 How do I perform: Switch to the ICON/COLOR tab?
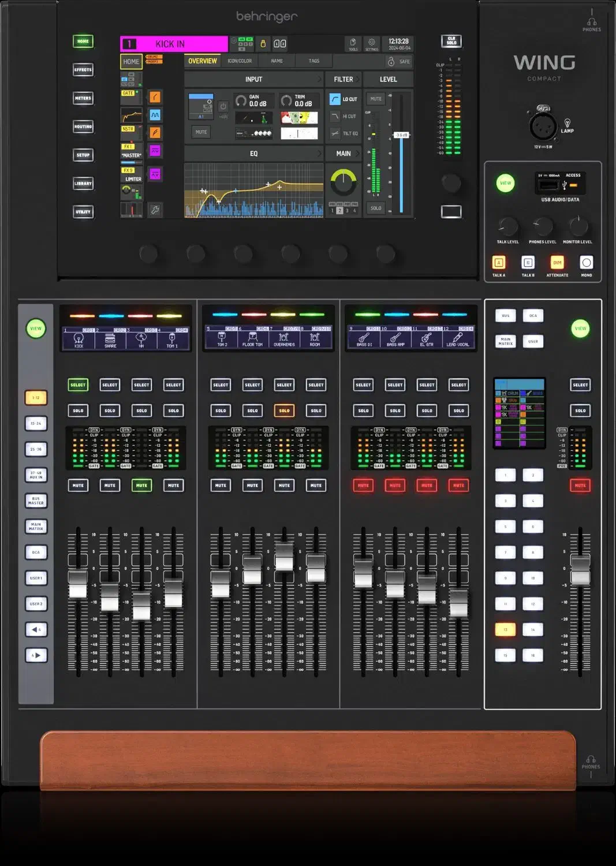(240, 61)
